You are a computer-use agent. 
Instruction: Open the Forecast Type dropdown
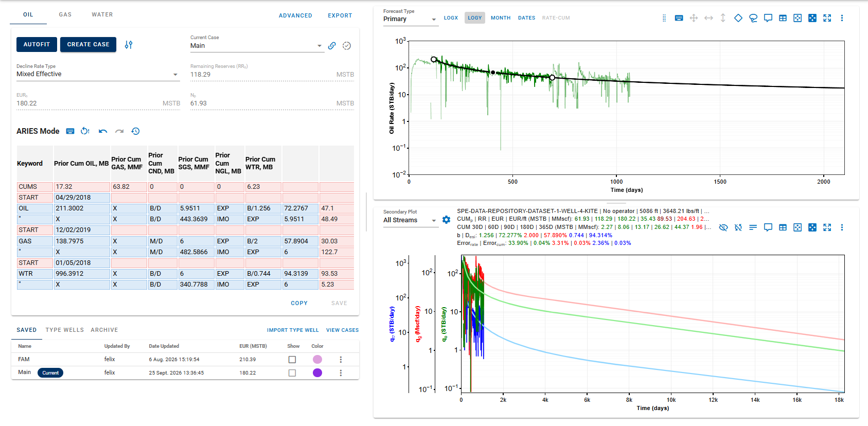(411, 19)
